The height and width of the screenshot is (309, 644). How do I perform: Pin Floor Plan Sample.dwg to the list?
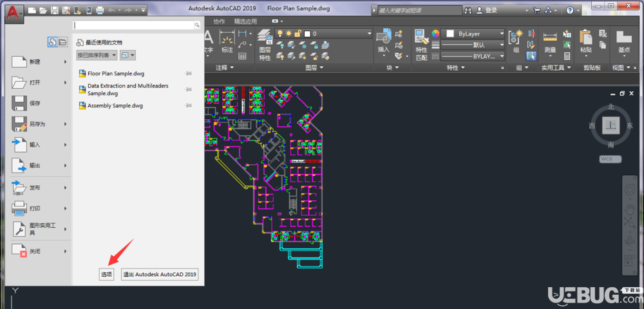pyautogui.click(x=189, y=73)
